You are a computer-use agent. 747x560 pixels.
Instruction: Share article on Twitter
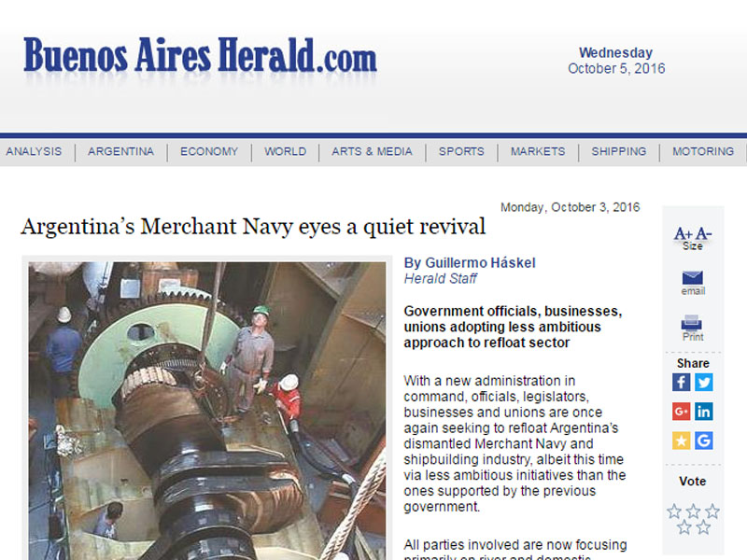(x=704, y=382)
